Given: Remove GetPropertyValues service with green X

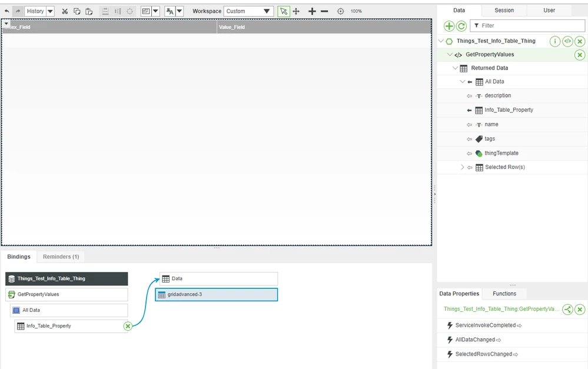Looking at the screenshot, I should pyautogui.click(x=580, y=55).
